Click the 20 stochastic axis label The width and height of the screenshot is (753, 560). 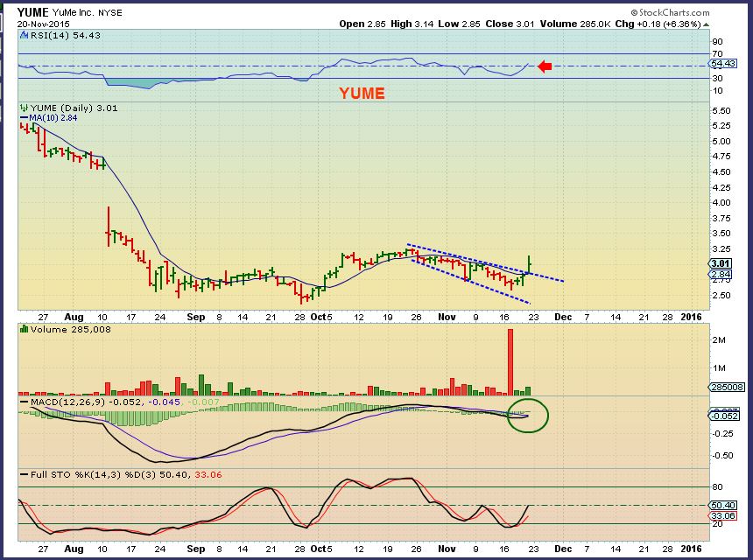coord(718,524)
